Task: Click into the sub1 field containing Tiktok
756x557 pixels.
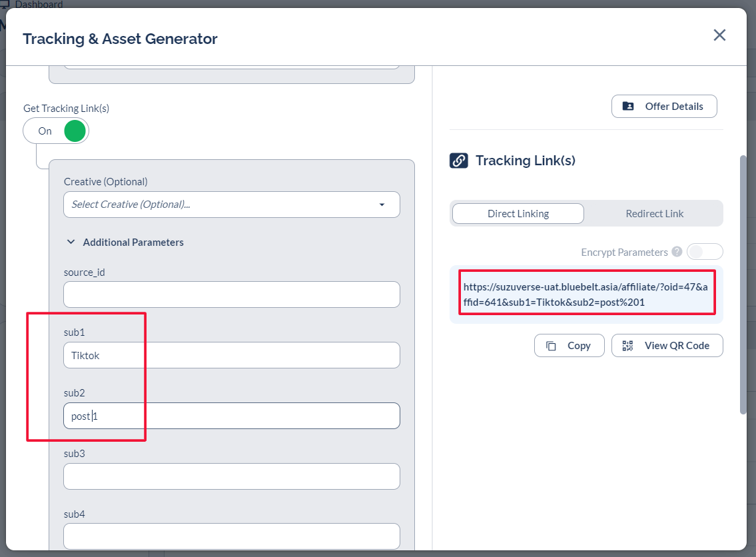Action: pyautogui.click(x=231, y=356)
